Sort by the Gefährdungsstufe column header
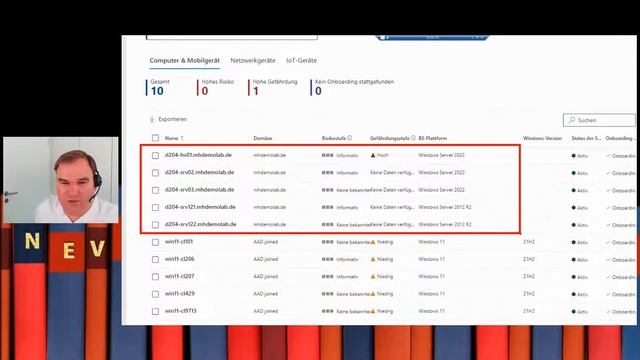 [390, 138]
